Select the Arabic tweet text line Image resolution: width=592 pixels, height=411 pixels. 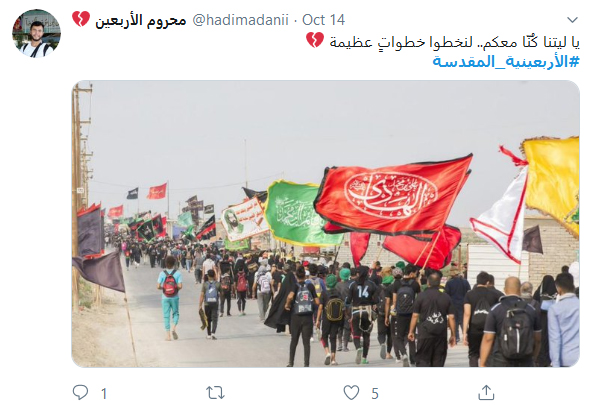455,41
